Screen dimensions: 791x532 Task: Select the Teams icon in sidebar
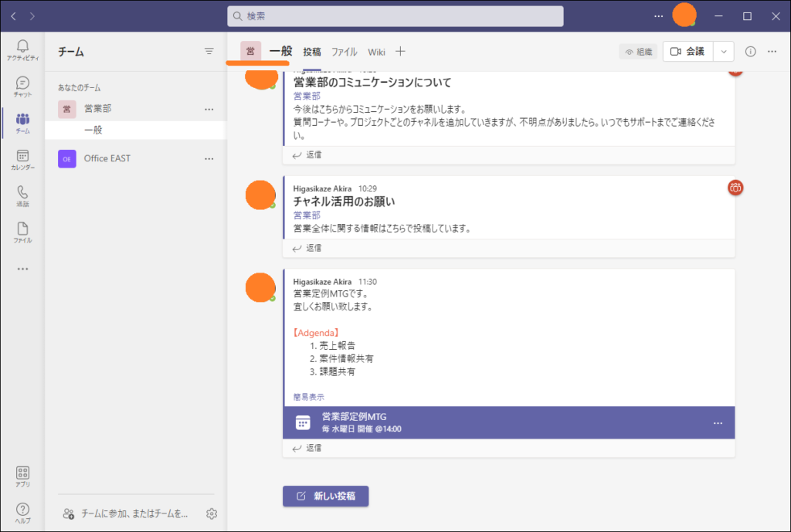(22, 124)
